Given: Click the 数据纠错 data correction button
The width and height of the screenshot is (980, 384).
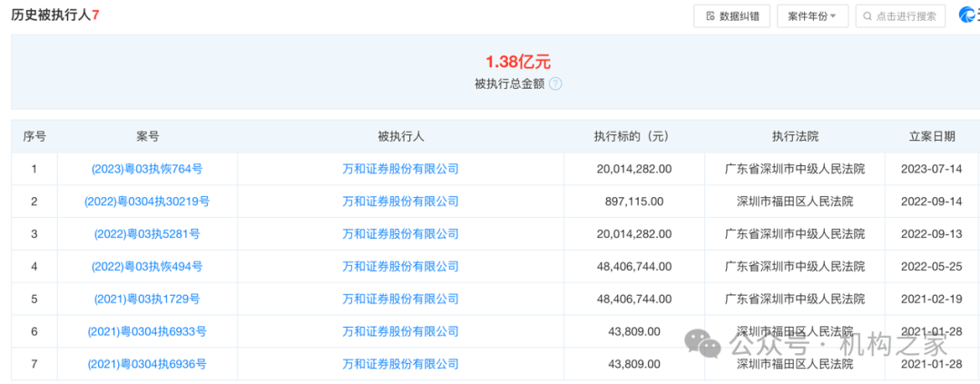Looking at the screenshot, I should pyautogui.click(x=731, y=16).
